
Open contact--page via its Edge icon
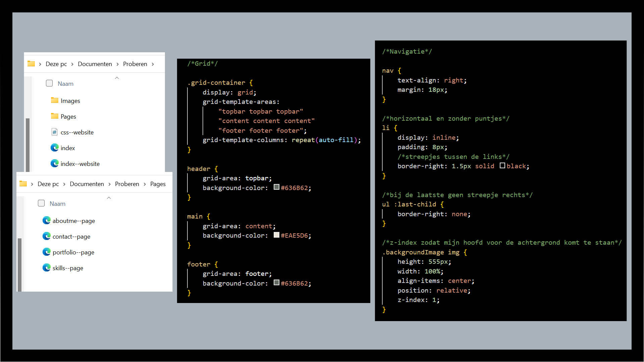pyautogui.click(x=47, y=236)
